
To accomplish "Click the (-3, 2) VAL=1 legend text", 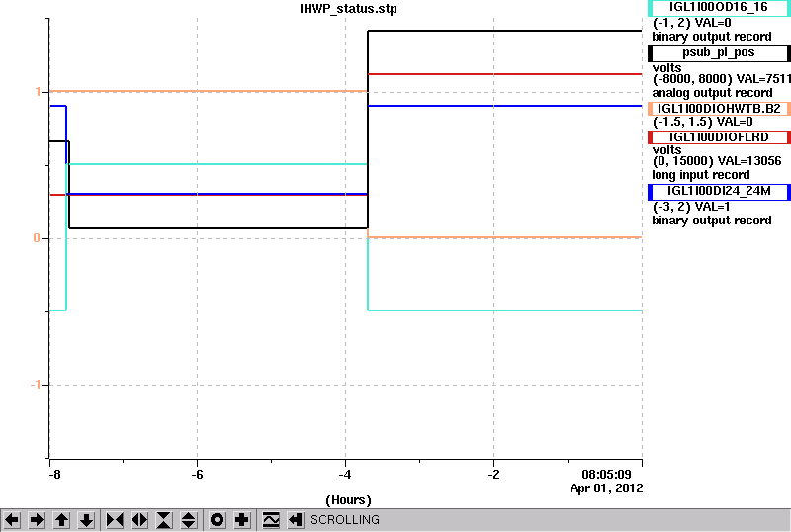I will click(x=691, y=207).
